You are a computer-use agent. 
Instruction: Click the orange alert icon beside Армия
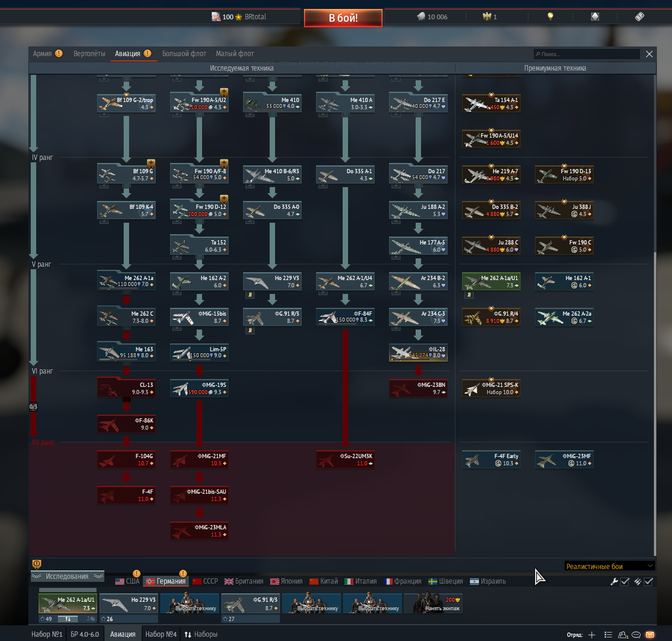pos(59,53)
